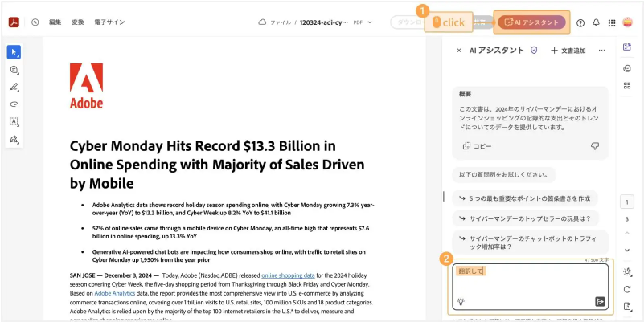Open the AI assistant icon in right rail
The width and height of the screenshot is (644, 322).
(x=627, y=47)
